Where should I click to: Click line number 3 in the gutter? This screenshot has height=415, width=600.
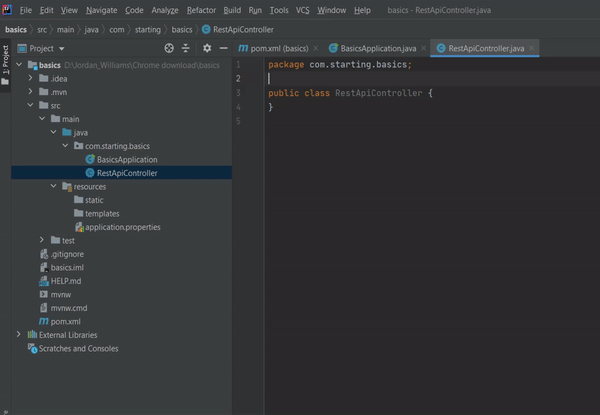point(238,93)
